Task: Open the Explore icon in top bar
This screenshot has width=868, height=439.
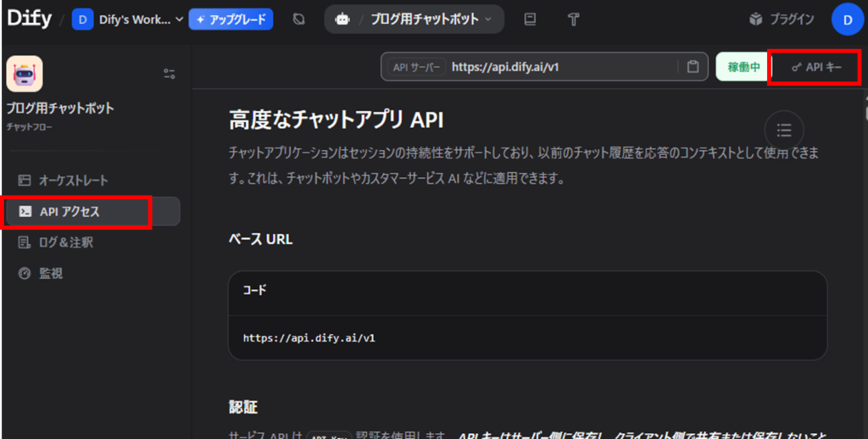Action: (298, 19)
